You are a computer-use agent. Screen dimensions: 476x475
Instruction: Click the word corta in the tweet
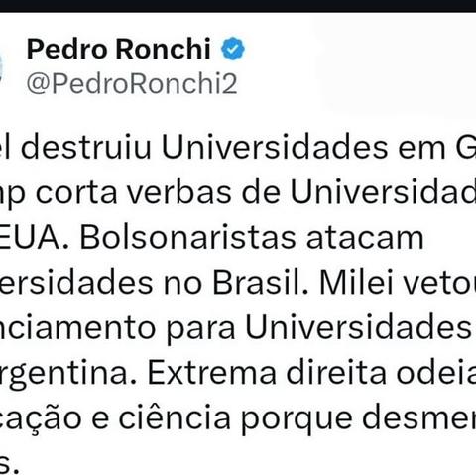click(x=76, y=193)
